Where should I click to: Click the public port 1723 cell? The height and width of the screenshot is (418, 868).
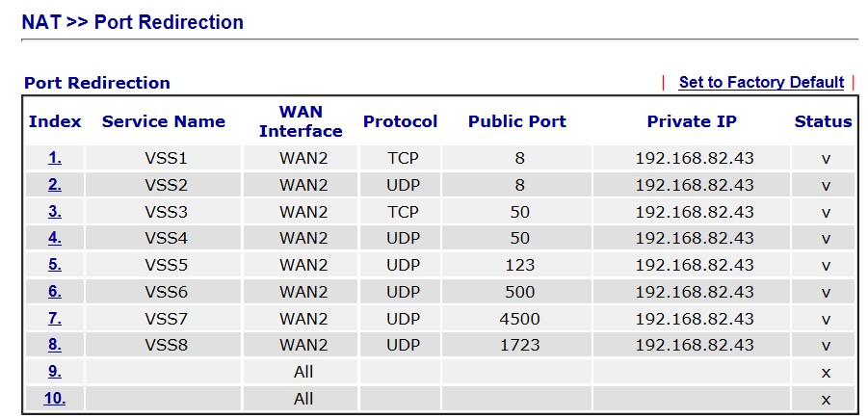517,345
